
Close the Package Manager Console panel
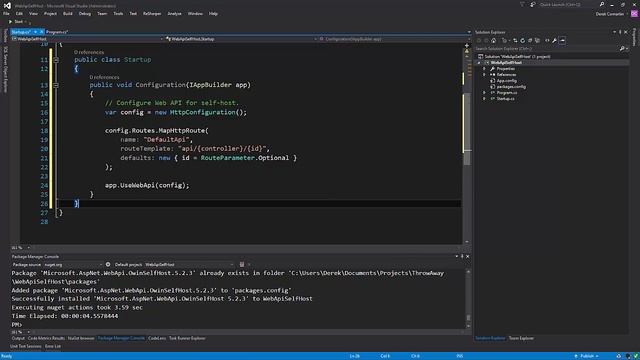(x=468, y=256)
